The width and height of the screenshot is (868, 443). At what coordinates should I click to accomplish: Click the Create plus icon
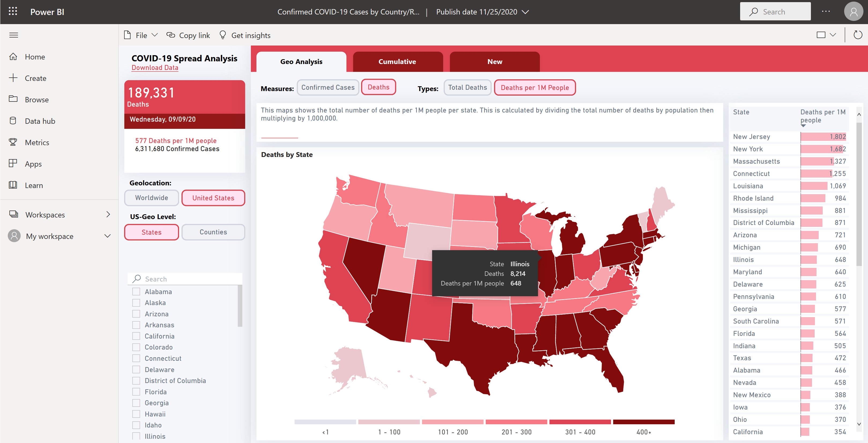tap(13, 78)
